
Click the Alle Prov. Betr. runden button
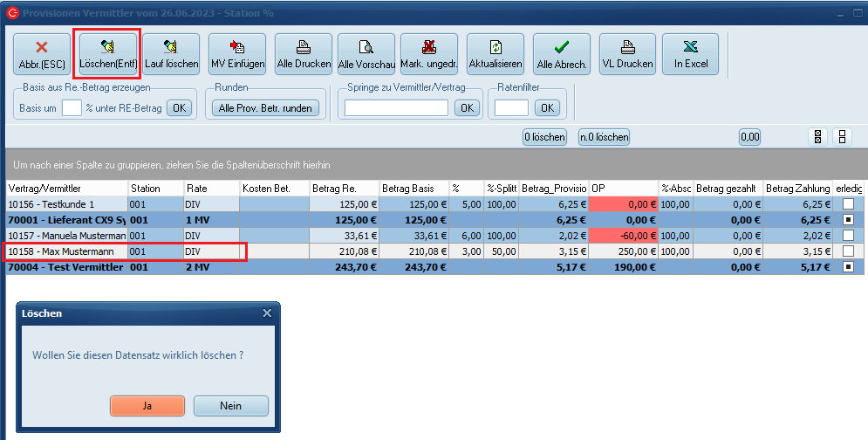[x=266, y=108]
